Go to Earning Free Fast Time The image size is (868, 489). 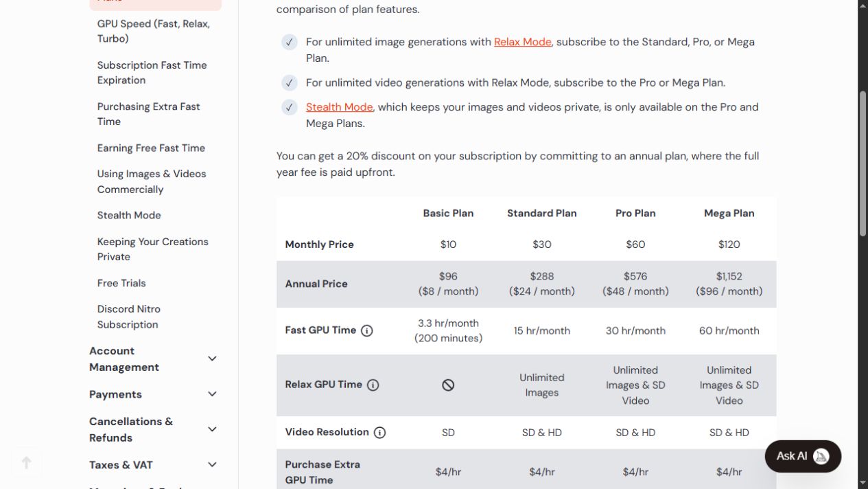tap(151, 148)
